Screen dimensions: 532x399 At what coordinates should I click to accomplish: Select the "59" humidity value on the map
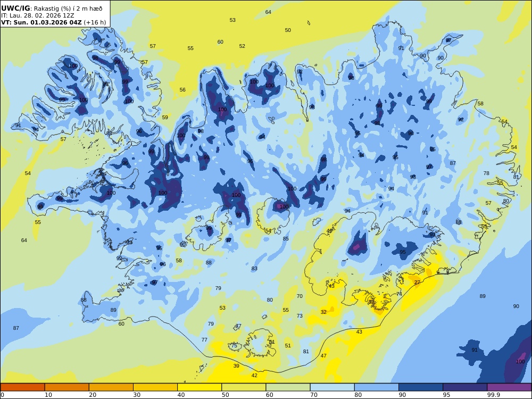pyautogui.click(x=165, y=118)
